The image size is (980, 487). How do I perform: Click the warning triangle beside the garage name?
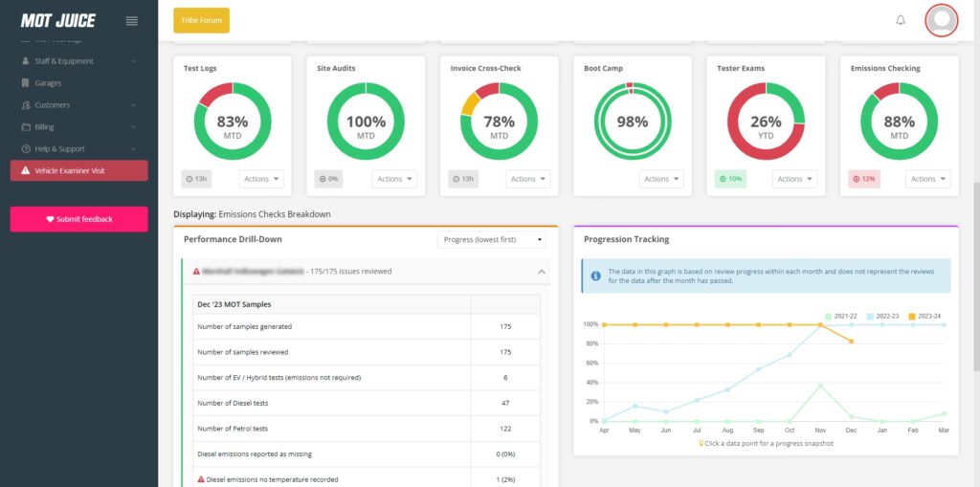click(x=196, y=272)
